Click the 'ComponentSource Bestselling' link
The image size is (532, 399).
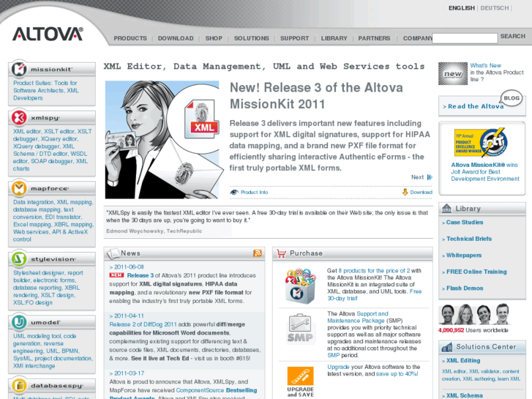pos(216,390)
